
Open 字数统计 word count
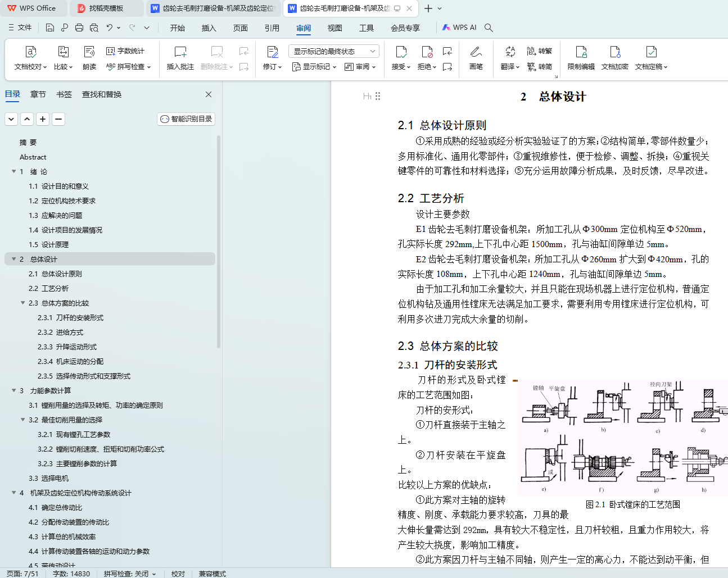tap(125, 51)
